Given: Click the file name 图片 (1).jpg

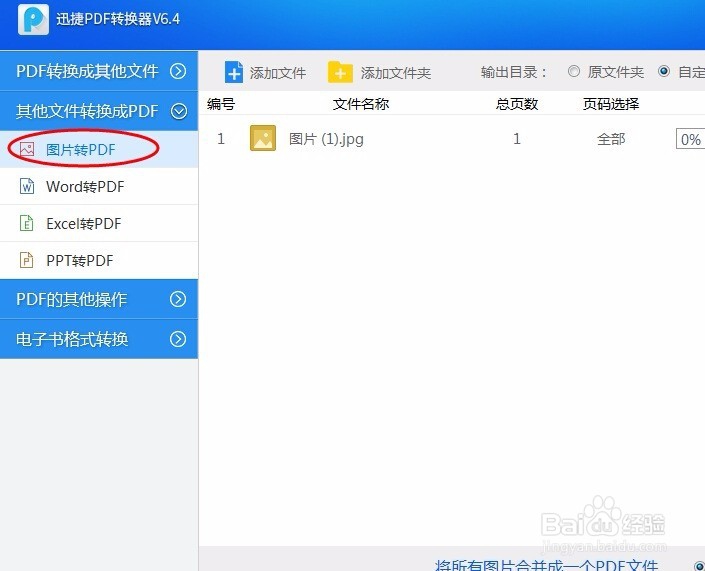Looking at the screenshot, I should pos(326,139).
